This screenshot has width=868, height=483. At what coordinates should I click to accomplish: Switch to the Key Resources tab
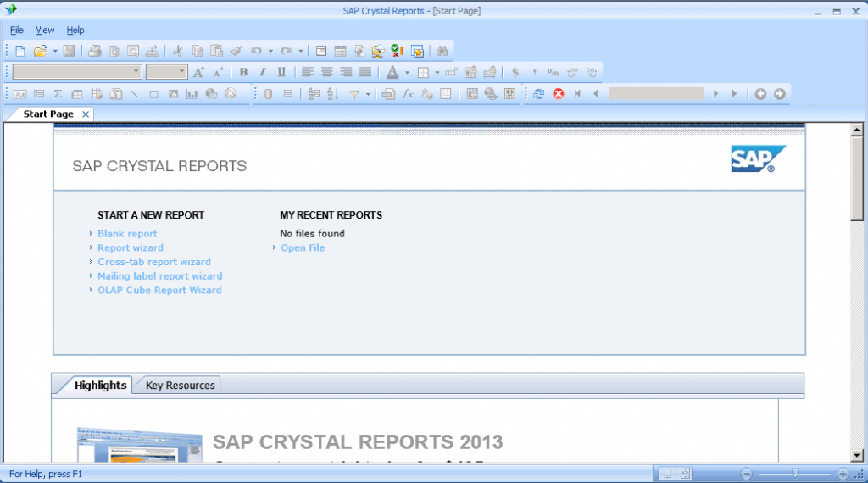(x=180, y=386)
